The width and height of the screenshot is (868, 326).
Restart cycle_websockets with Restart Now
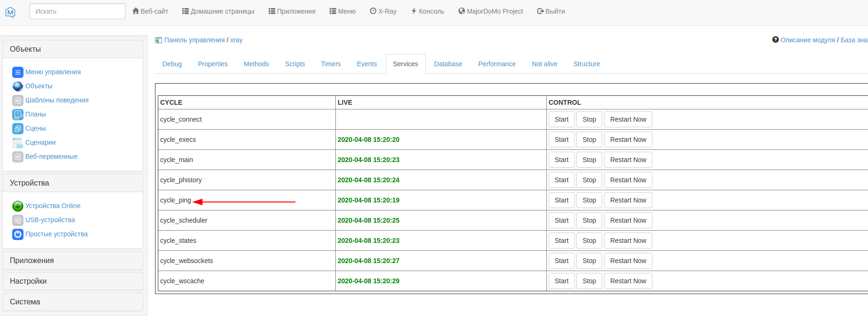click(628, 261)
